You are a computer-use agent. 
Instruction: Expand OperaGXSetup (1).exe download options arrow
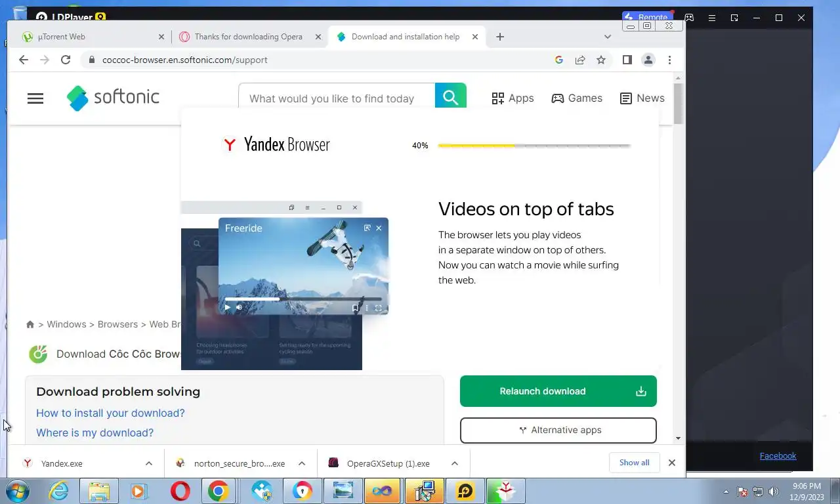(x=455, y=463)
